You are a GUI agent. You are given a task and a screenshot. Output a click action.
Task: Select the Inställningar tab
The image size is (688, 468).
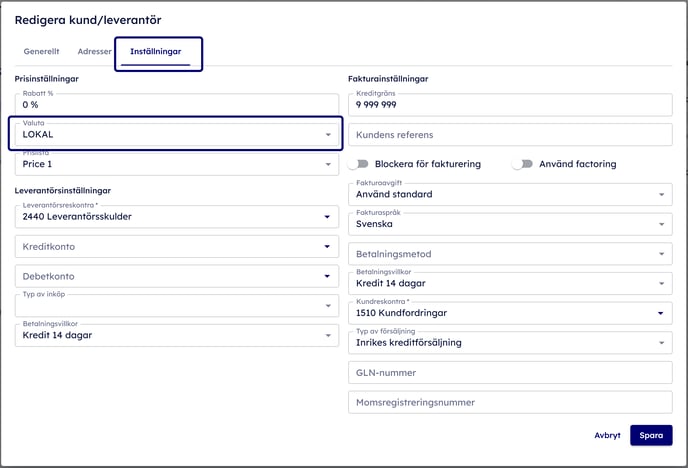coord(155,50)
